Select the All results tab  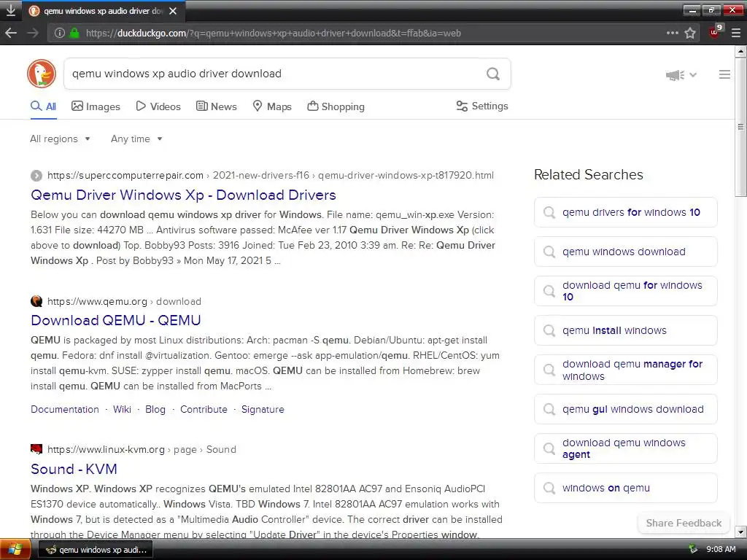tap(43, 106)
